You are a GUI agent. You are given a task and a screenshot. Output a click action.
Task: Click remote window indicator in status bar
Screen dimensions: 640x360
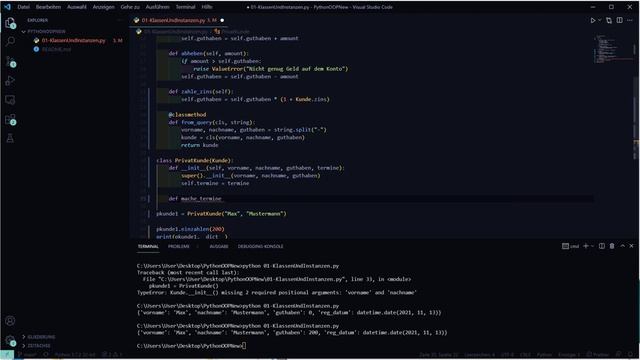click(7, 355)
